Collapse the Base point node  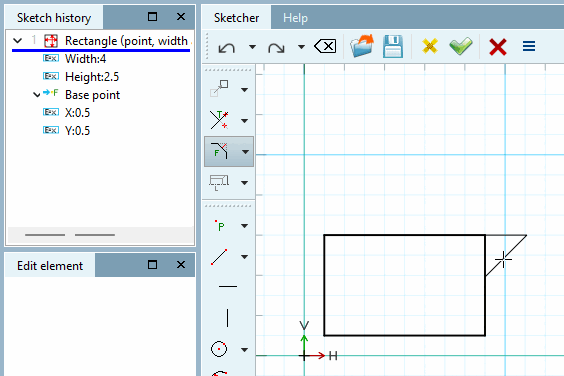click(x=36, y=95)
